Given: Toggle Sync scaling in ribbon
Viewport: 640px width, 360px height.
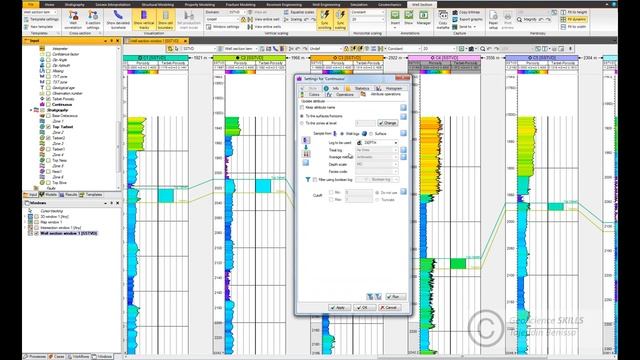Looking at the screenshot, I should coord(340,20).
